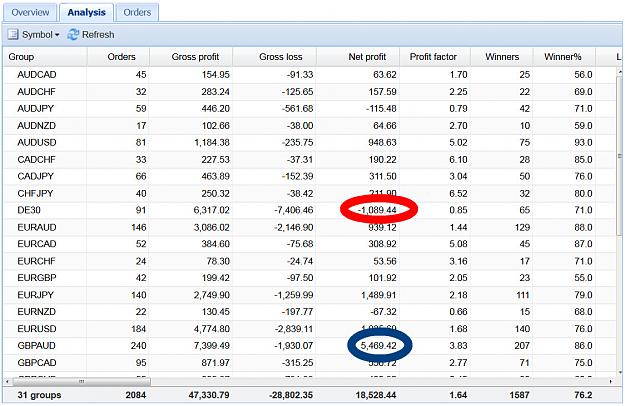625x406 pixels.
Task: Select the AUDJPY row label
Action: tap(35, 108)
